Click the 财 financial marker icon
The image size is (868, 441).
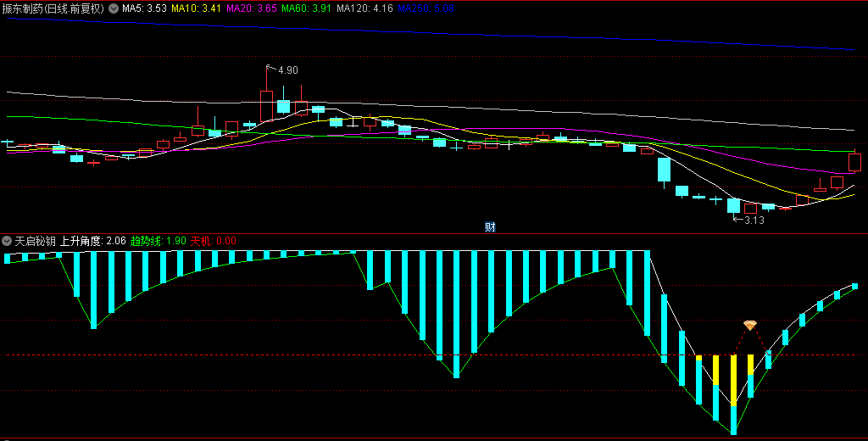(490, 226)
